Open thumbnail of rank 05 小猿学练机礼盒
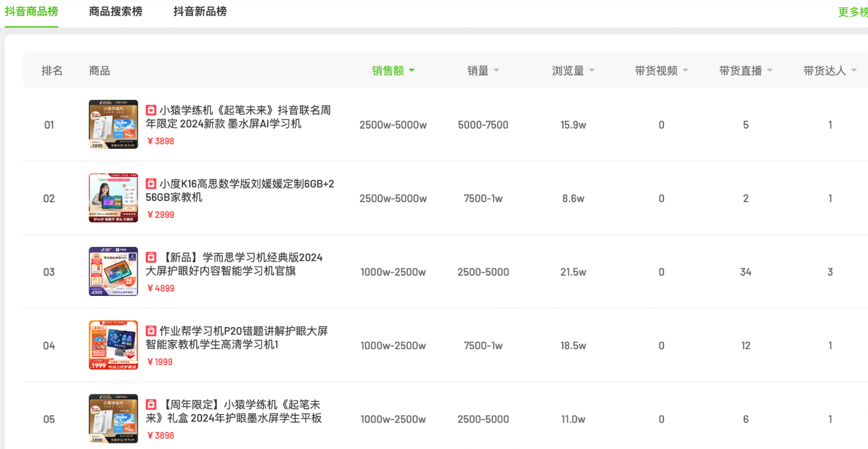The width and height of the screenshot is (868, 449). click(113, 418)
